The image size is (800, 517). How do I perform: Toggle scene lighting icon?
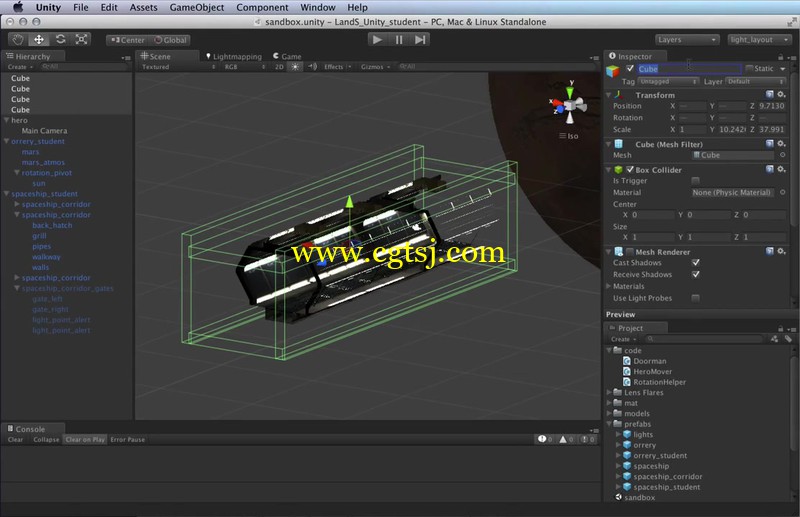pyautogui.click(x=295, y=67)
